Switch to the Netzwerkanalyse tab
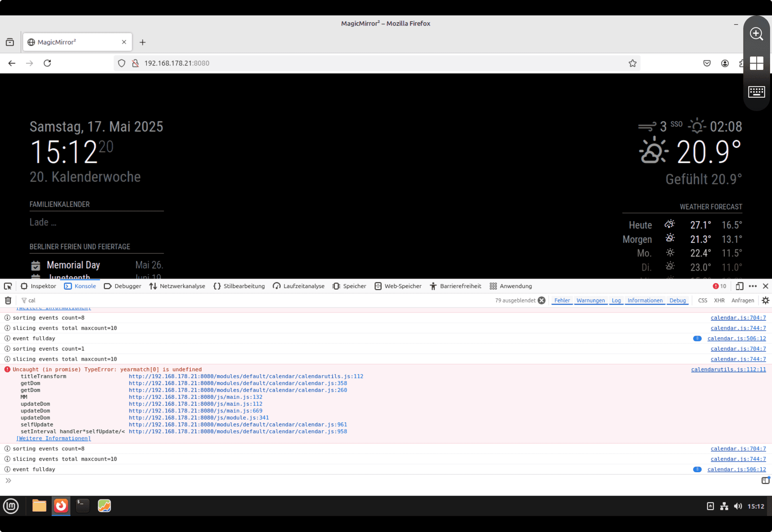The height and width of the screenshot is (532, 772). point(177,286)
